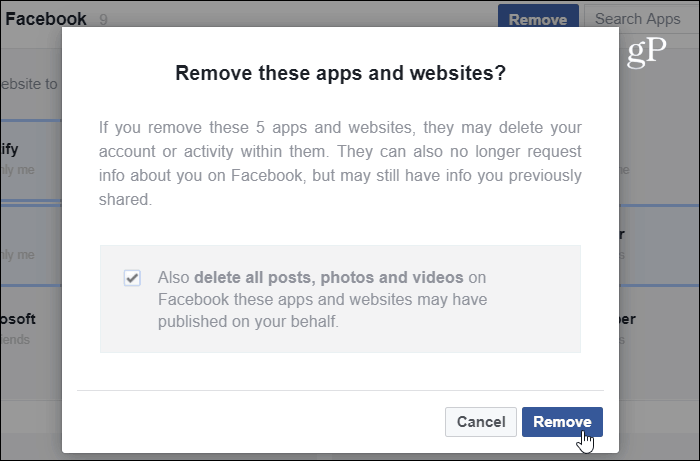Image resolution: width=700 pixels, height=462 pixels.
Task: Confirm removal with the dialog's Remove button
Action: pyautogui.click(x=562, y=422)
